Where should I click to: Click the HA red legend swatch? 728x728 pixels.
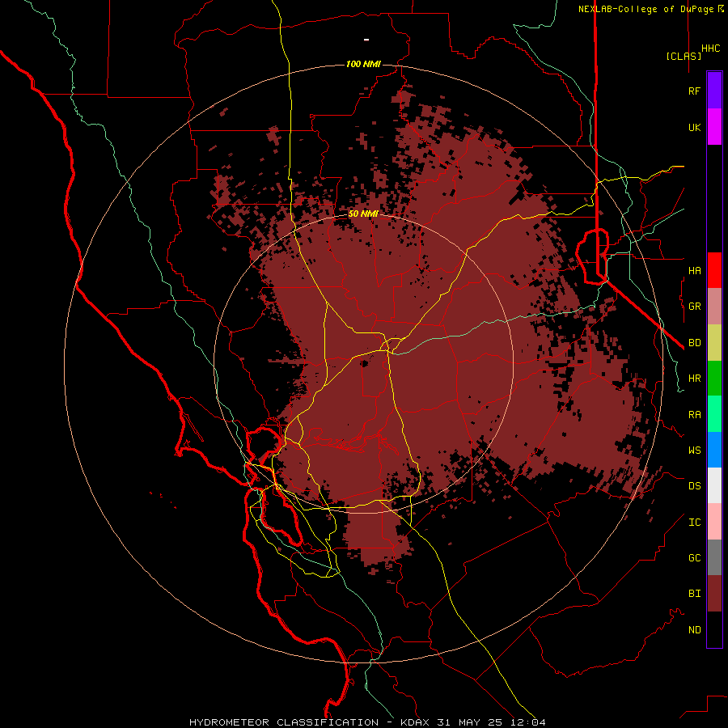coord(714,270)
